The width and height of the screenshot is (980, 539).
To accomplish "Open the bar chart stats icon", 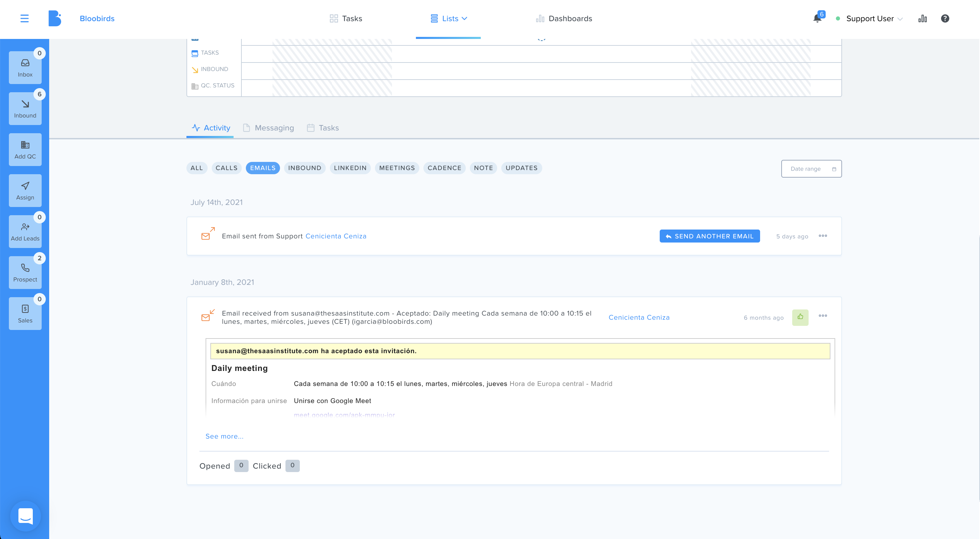I will point(923,18).
